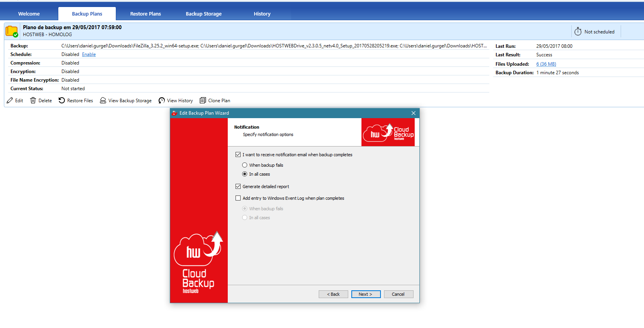Click the Not scheduled status text
The image size is (644, 328).
click(599, 32)
